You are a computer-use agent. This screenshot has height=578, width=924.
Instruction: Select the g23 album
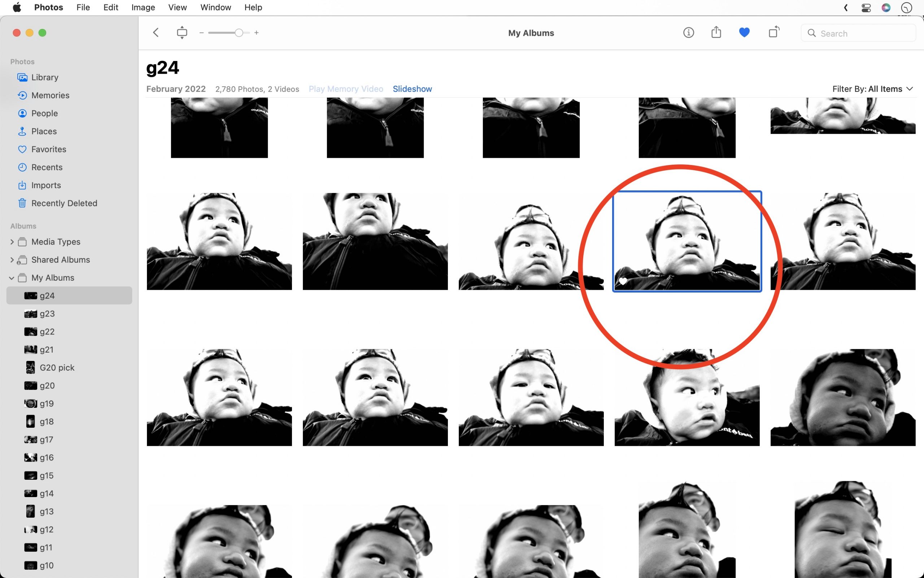point(69,314)
